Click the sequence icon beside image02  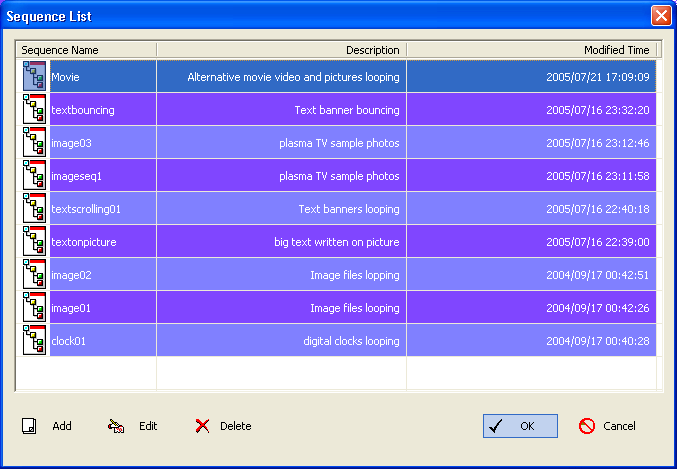(x=34, y=274)
